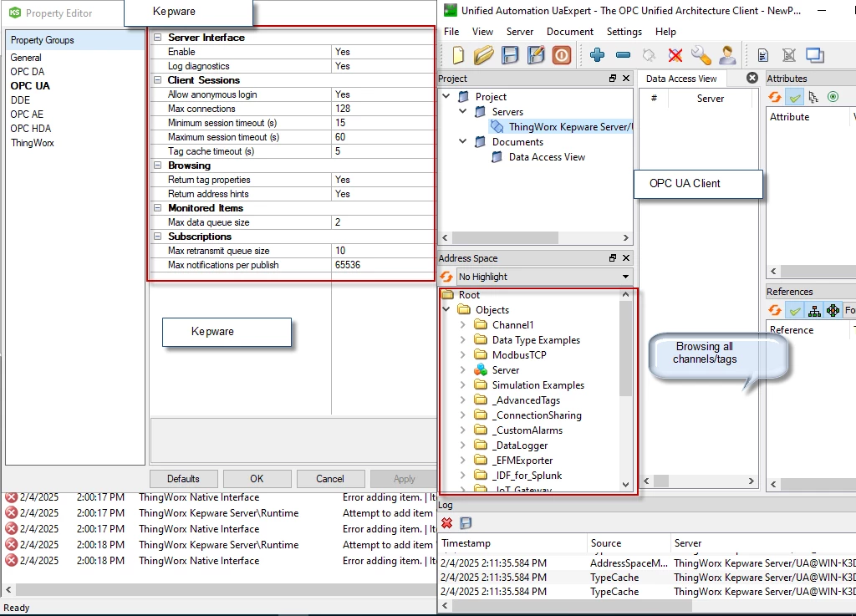Select the OPC DA property group
856x616 pixels.
(x=28, y=72)
